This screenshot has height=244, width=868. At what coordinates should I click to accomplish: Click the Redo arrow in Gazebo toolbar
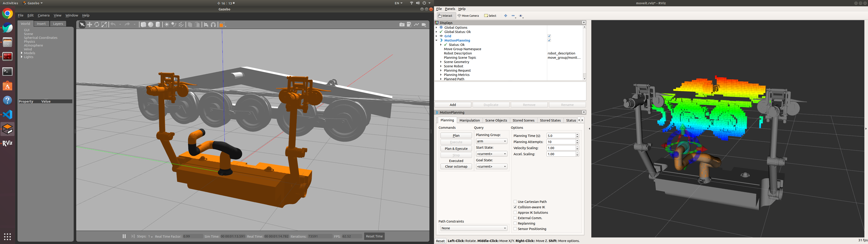click(x=127, y=25)
